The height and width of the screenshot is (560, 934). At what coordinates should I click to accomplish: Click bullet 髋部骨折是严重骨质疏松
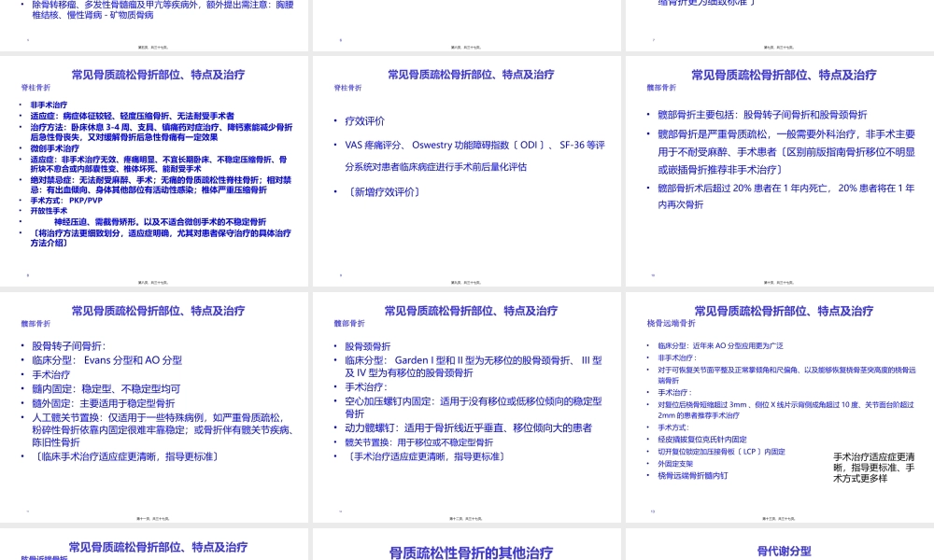pyautogui.click(x=786, y=152)
